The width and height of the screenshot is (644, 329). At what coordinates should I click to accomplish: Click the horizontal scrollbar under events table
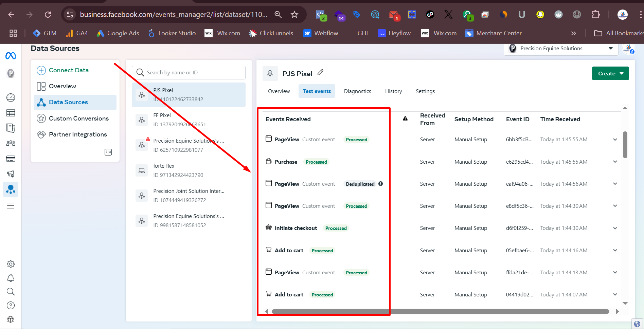(x=440, y=311)
